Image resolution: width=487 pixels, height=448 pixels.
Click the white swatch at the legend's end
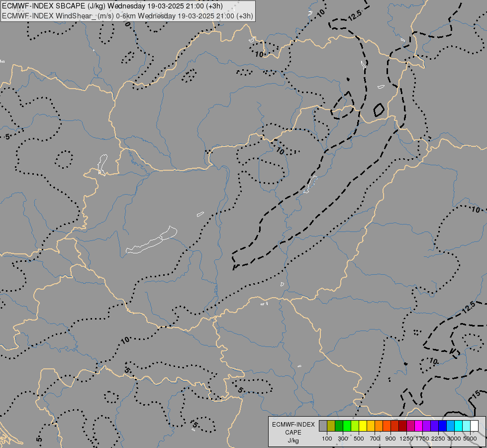tap(474, 426)
